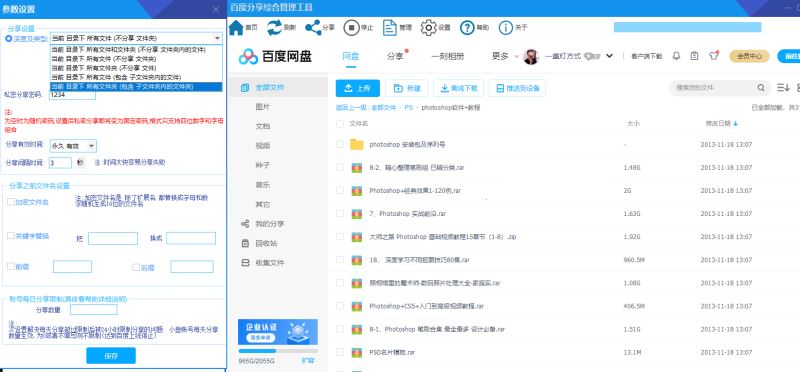Image resolution: width=800 pixels, height=372 pixels.
Task: Click the 分享数量 input field
Action: 93,310
